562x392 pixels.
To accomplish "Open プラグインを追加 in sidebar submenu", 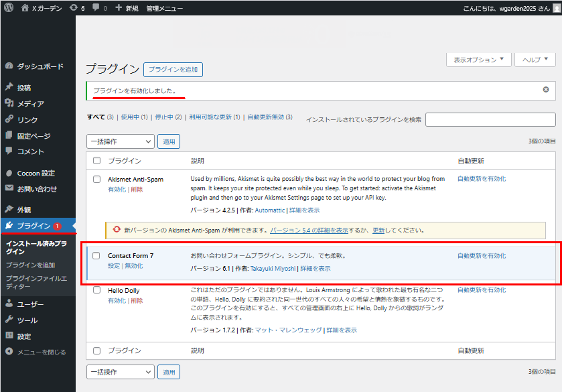I will (31, 265).
